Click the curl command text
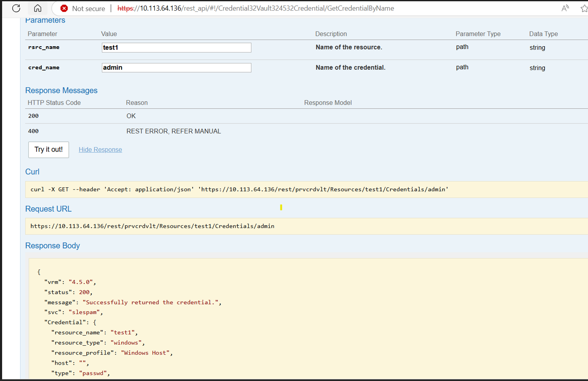This screenshot has width=588, height=381. pyautogui.click(x=239, y=189)
